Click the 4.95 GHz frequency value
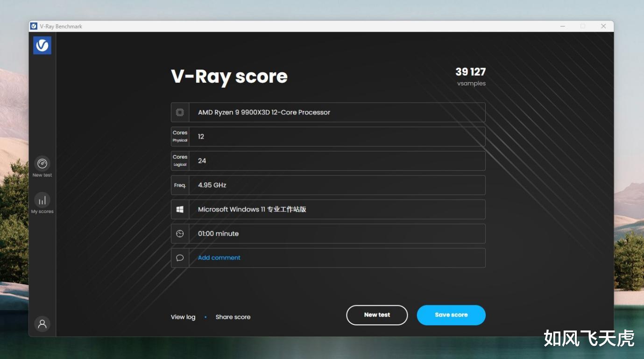 click(212, 185)
